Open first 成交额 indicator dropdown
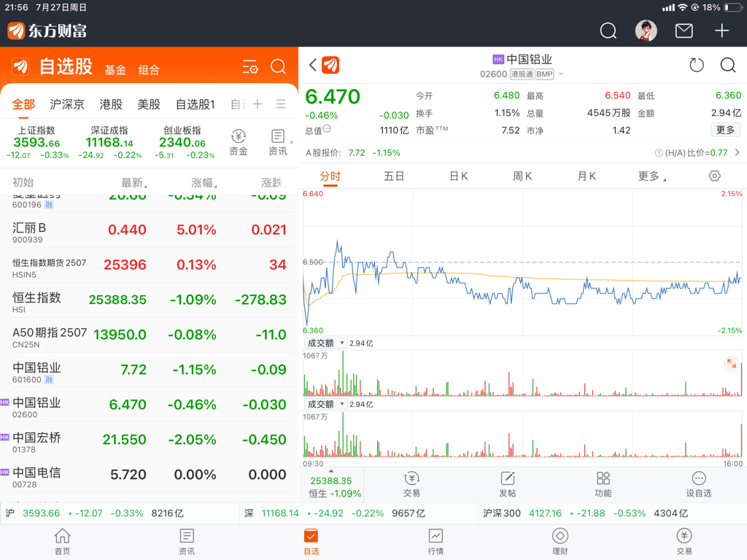Screen dimensions: 747x560 pos(325,343)
